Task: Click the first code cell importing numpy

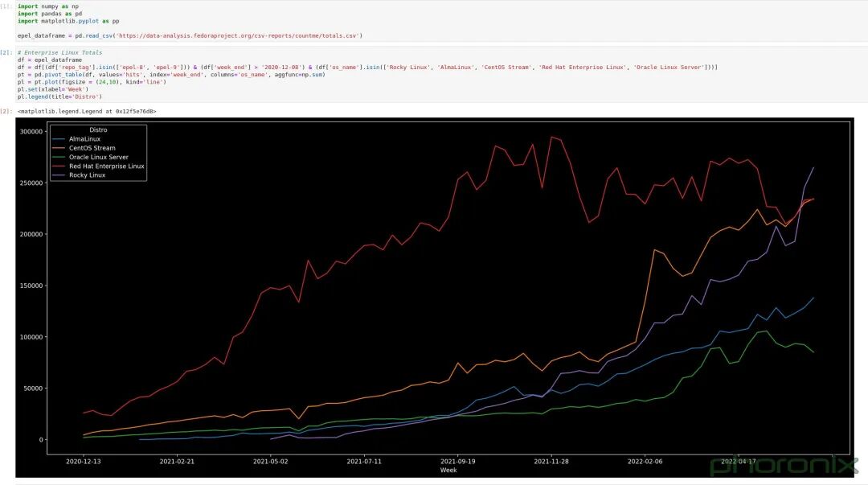Action: pos(441,21)
